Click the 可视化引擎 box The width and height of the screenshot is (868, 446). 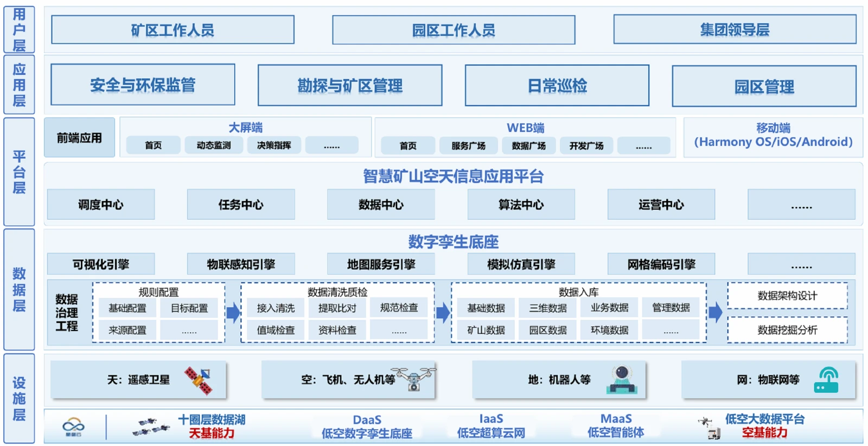[x=101, y=264]
